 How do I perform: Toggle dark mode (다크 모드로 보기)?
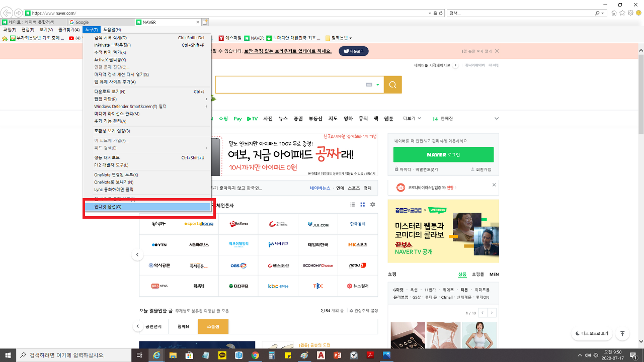pos(591,333)
